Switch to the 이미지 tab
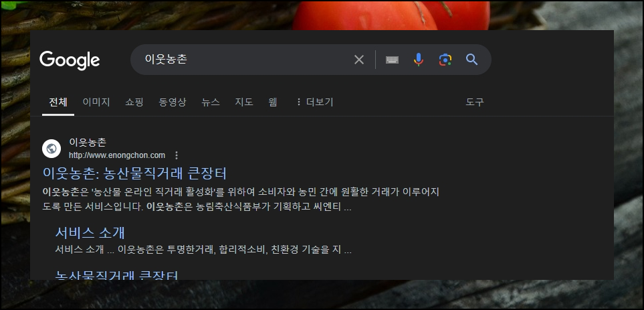 [x=96, y=102]
